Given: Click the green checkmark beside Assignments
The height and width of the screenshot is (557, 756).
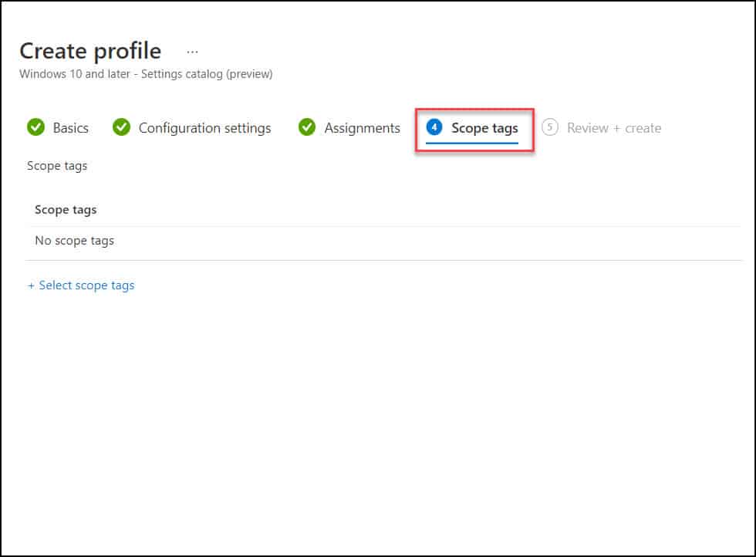Looking at the screenshot, I should click(307, 127).
